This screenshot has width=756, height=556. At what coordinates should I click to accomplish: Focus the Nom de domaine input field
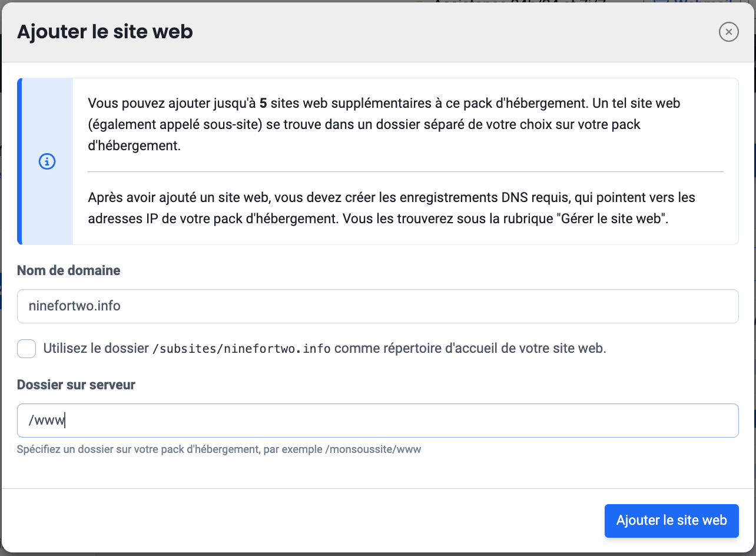(377, 306)
